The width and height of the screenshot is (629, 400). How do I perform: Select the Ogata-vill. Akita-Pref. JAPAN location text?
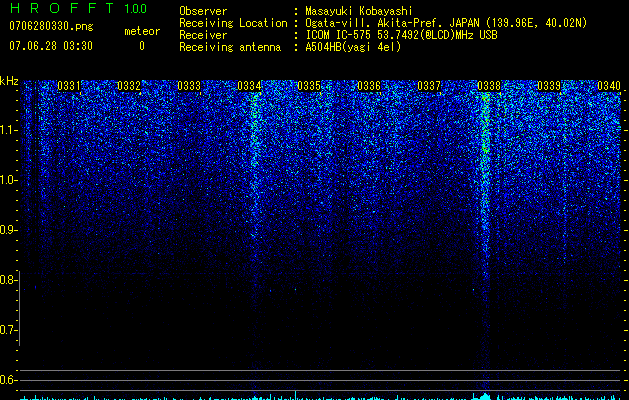pos(446,23)
